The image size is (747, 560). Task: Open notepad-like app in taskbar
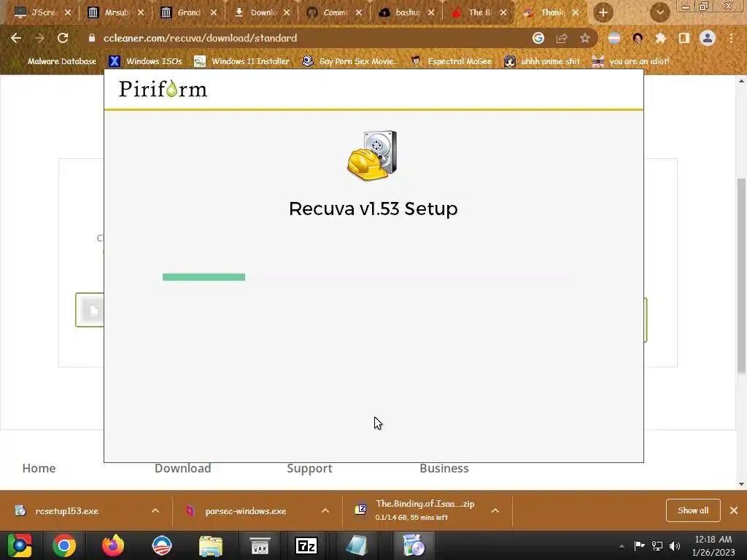point(356,545)
